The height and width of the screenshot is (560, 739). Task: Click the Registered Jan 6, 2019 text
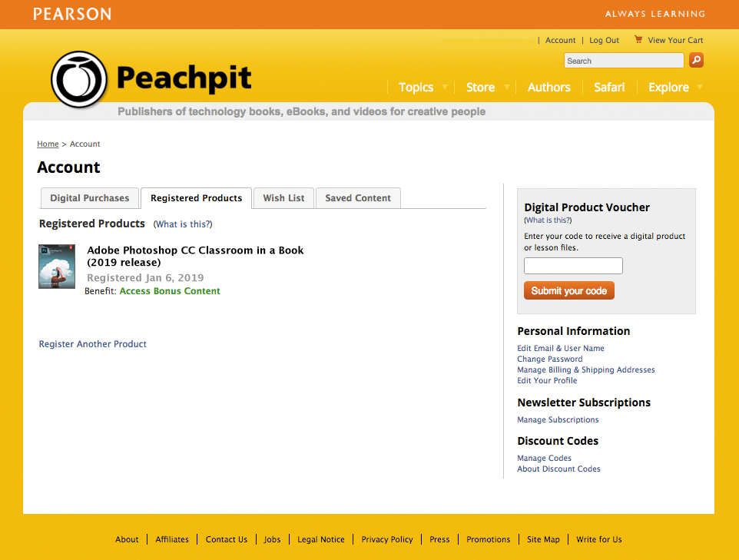click(x=145, y=278)
